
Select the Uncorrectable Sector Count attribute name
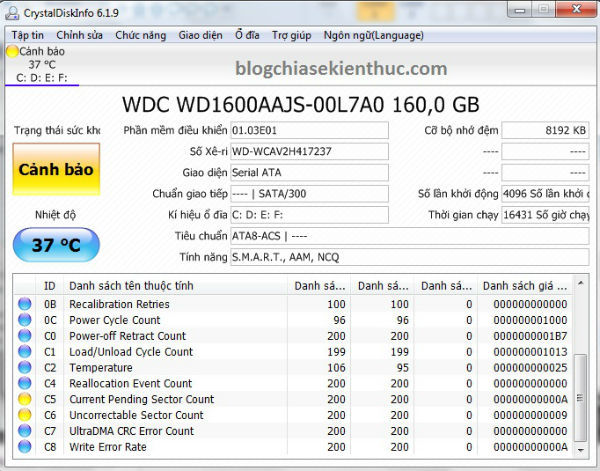point(136,415)
